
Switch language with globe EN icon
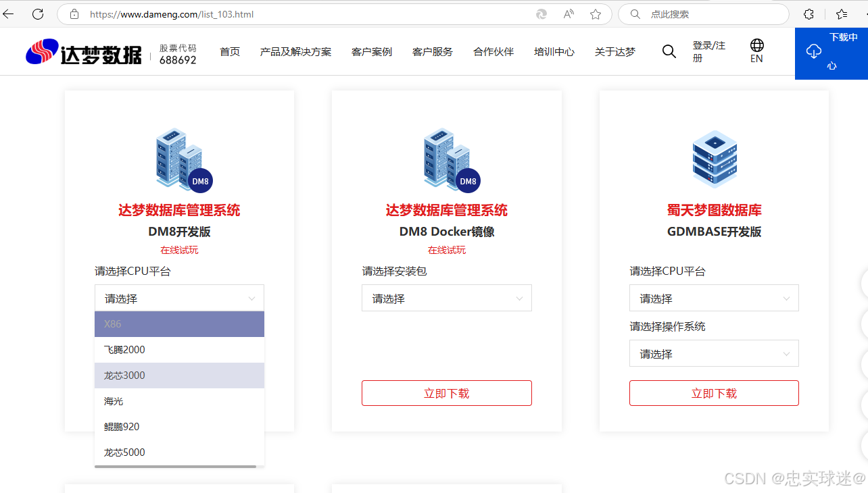click(x=756, y=51)
